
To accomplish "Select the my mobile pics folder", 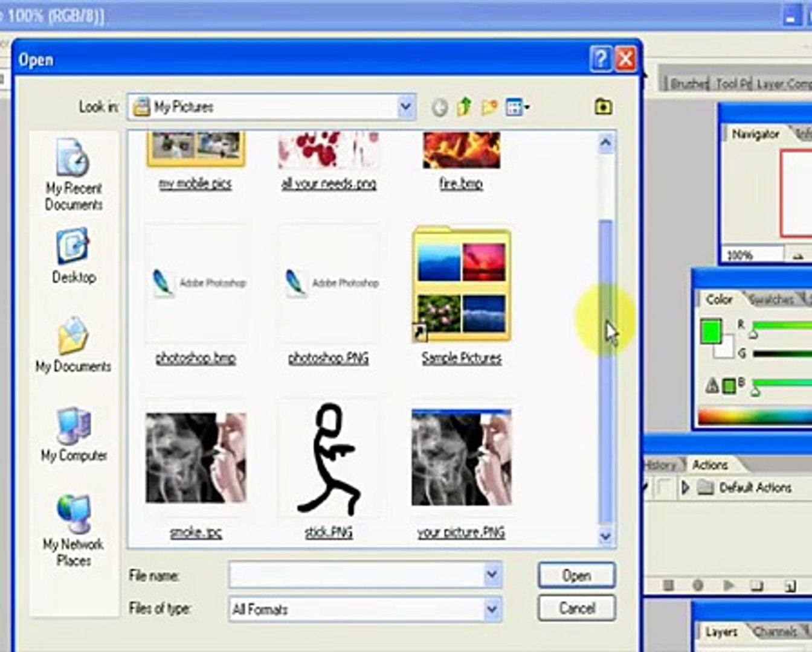I will click(195, 162).
